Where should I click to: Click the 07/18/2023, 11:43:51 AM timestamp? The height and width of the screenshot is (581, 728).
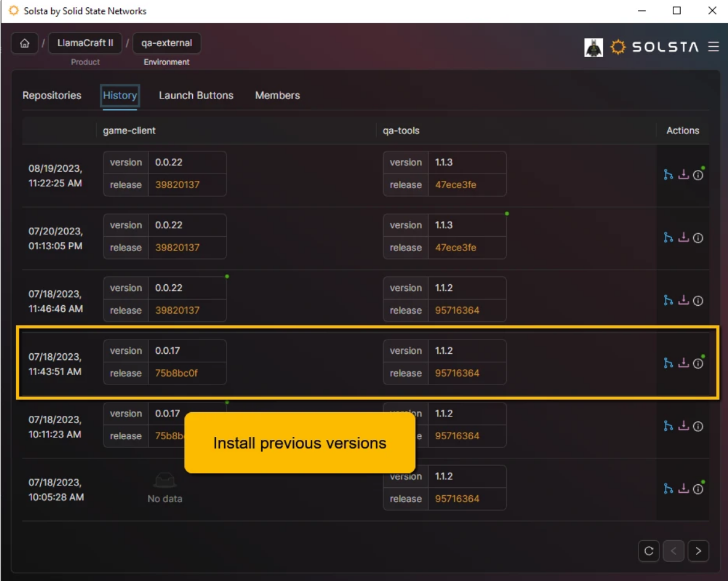pos(55,364)
